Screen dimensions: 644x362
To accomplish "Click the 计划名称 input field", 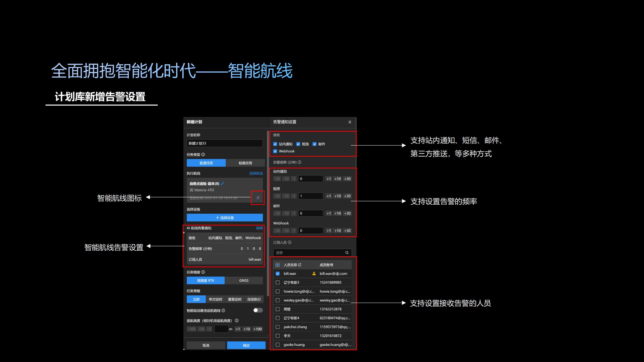I will click(225, 143).
